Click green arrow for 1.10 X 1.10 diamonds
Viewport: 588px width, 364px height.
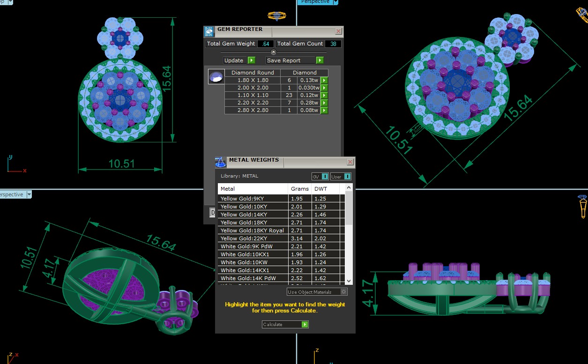324,96
